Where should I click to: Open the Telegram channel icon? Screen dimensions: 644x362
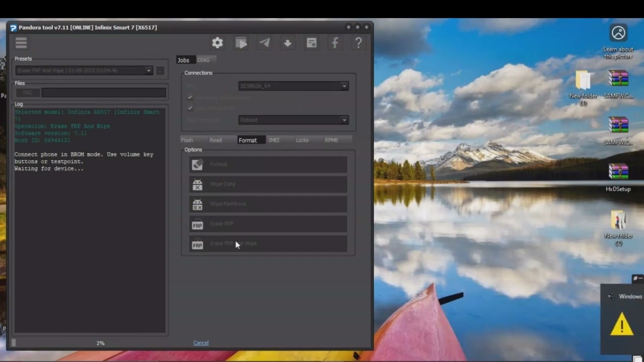264,43
